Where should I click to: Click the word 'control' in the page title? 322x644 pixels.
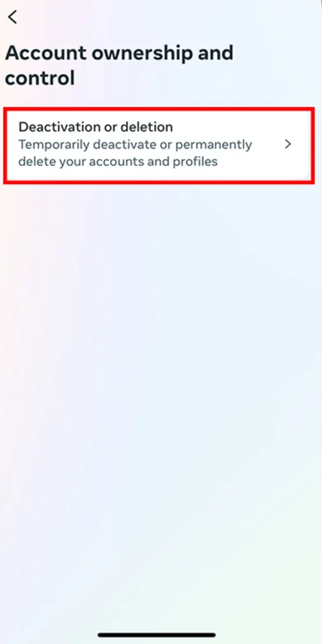[40, 78]
